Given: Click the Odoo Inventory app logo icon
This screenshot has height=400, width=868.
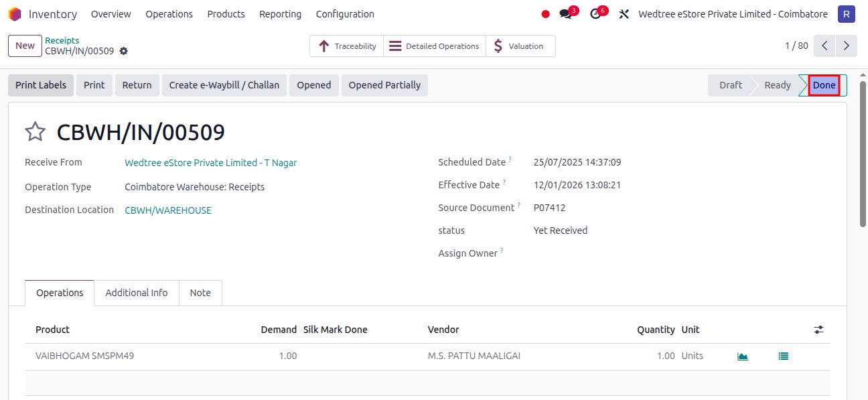Looking at the screenshot, I should point(15,14).
